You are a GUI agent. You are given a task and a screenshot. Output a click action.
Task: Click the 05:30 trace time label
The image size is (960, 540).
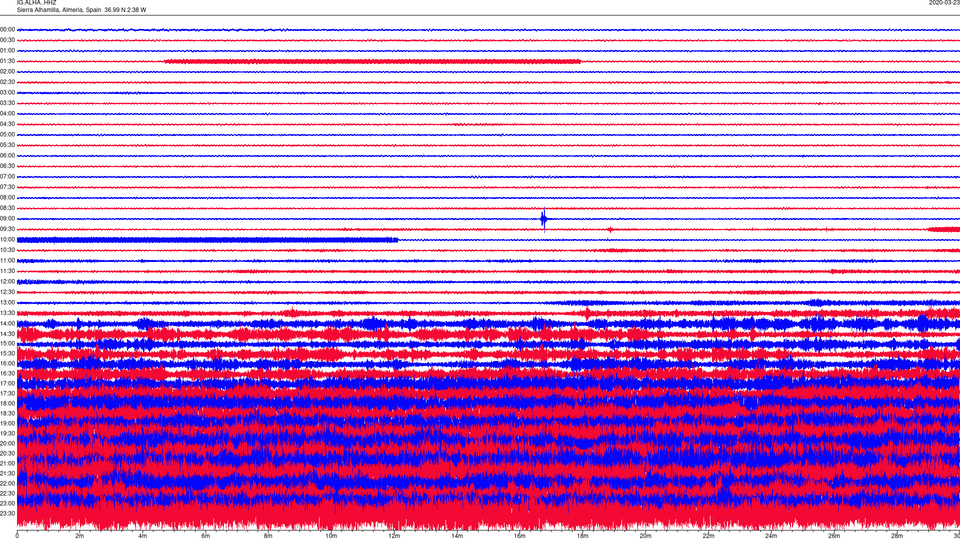pos(7,145)
